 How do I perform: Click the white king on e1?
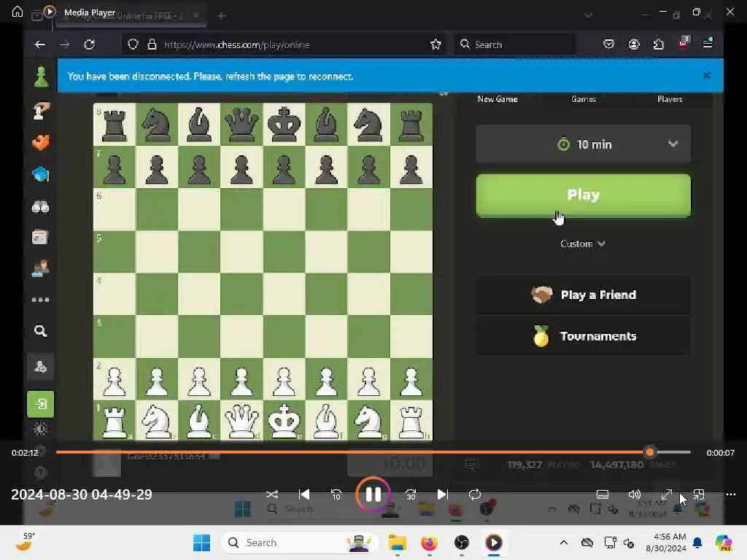(x=284, y=421)
